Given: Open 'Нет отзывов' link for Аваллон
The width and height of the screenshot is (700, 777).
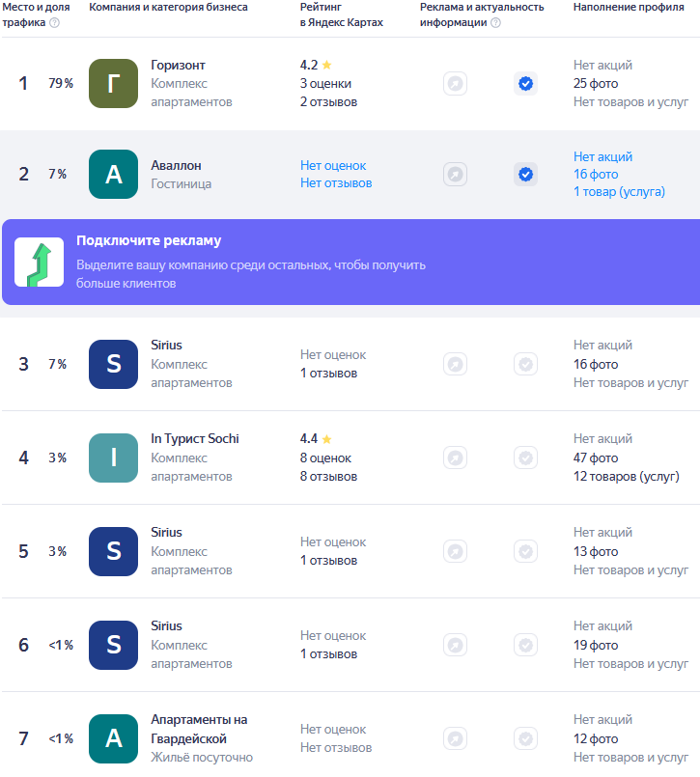Looking at the screenshot, I should tap(336, 182).
